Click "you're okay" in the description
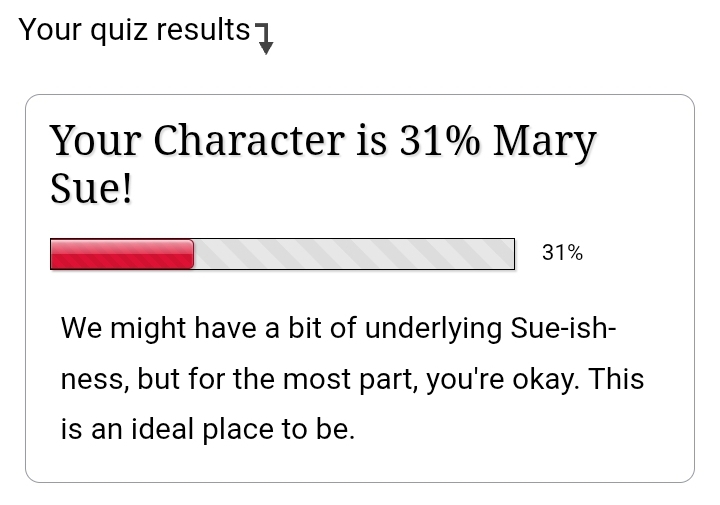The image size is (720, 505). pyautogui.click(x=503, y=380)
